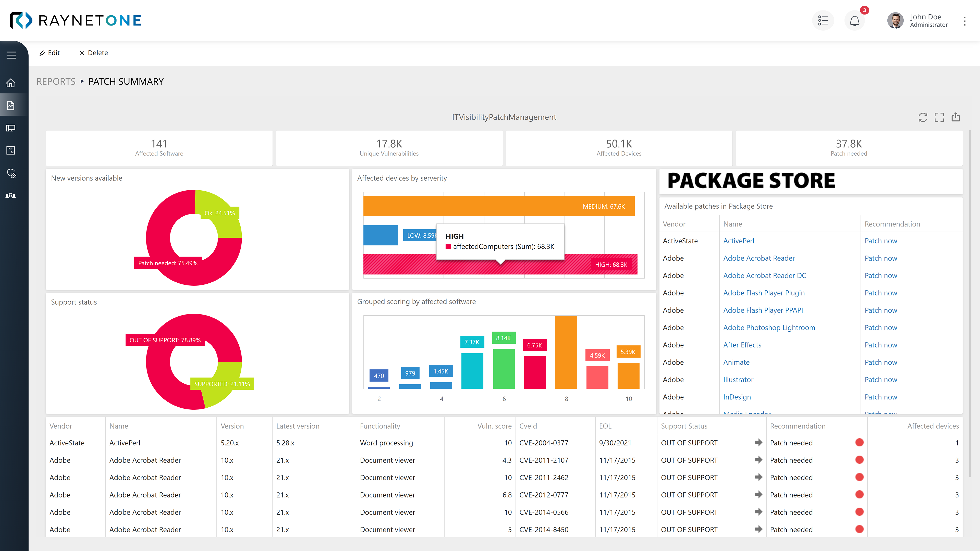Click the Delete toolbar button
The width and height of the screenshot is (980, 551).
point(94,53)
